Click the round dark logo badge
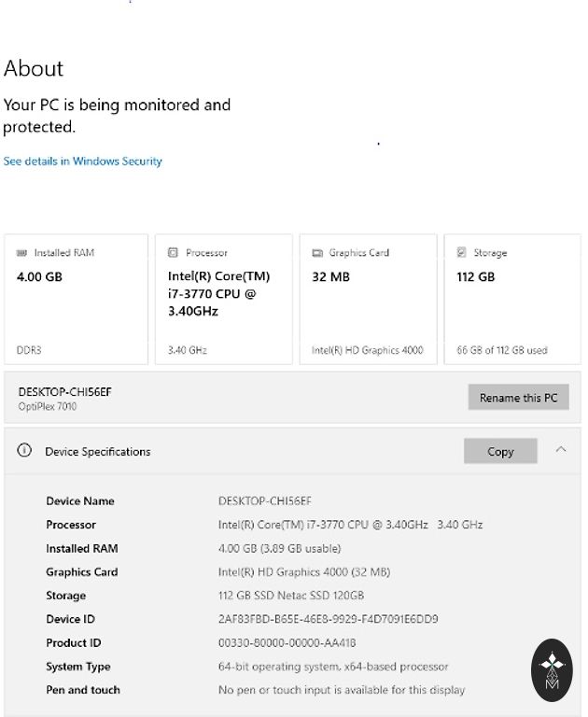The image size is (588, 717). coord(552,670)
